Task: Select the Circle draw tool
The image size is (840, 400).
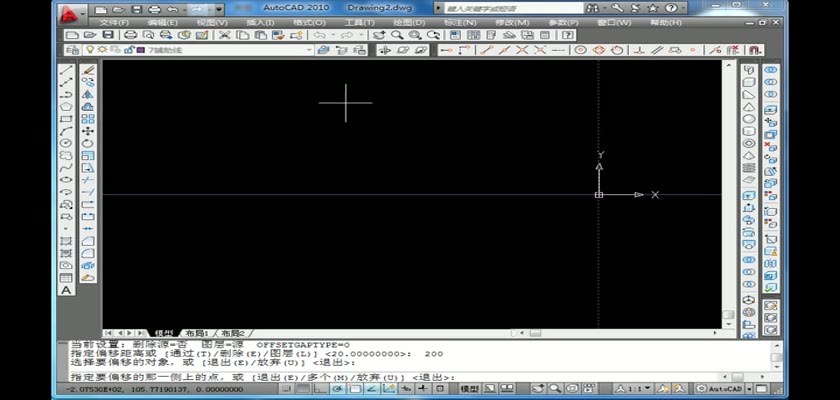Action: pos(66,143)
